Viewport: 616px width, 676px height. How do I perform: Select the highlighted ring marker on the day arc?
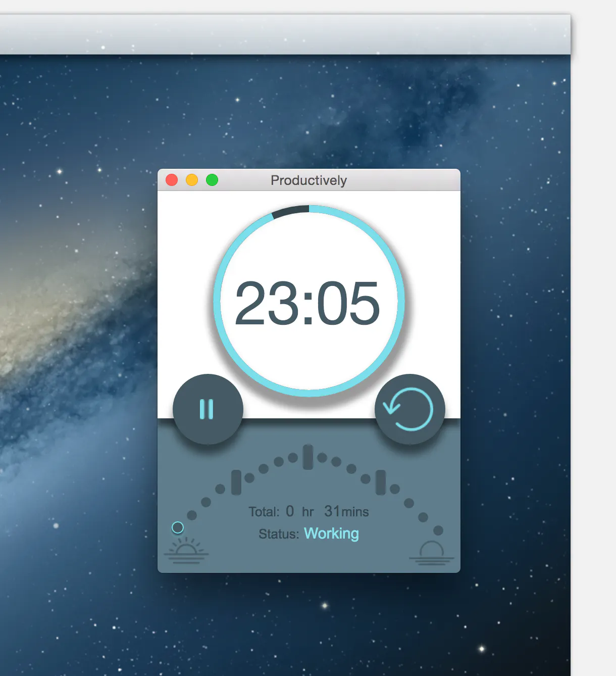178,527
